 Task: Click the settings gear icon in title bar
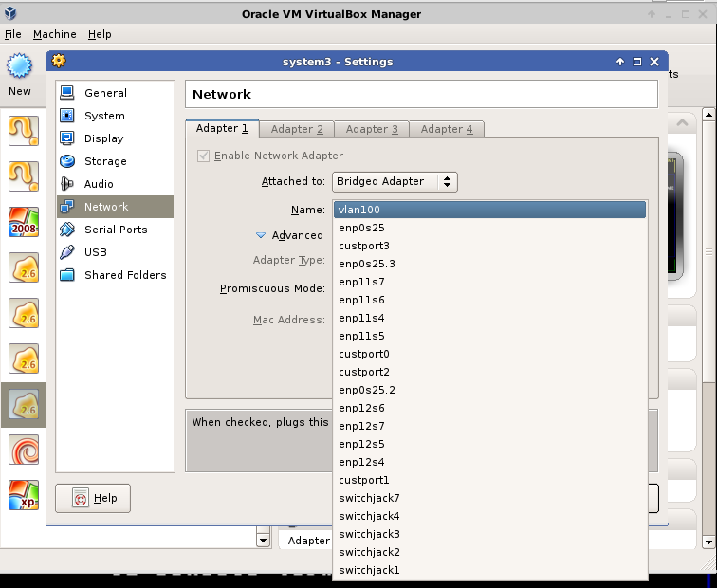coord(59,61)
